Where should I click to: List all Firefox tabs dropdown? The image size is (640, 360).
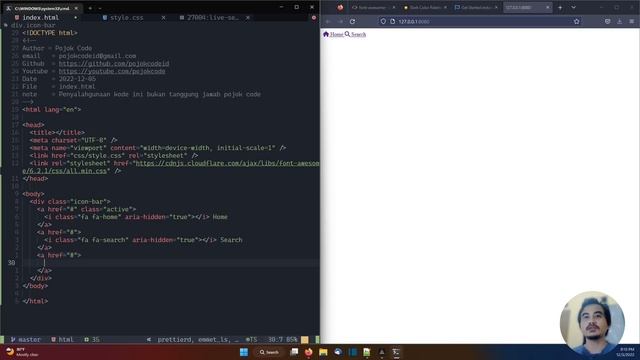[573, 7]
